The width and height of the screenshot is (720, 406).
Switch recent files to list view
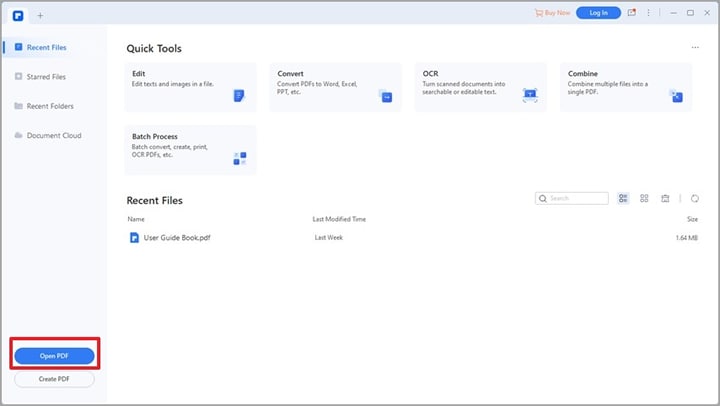coord(623,199)
